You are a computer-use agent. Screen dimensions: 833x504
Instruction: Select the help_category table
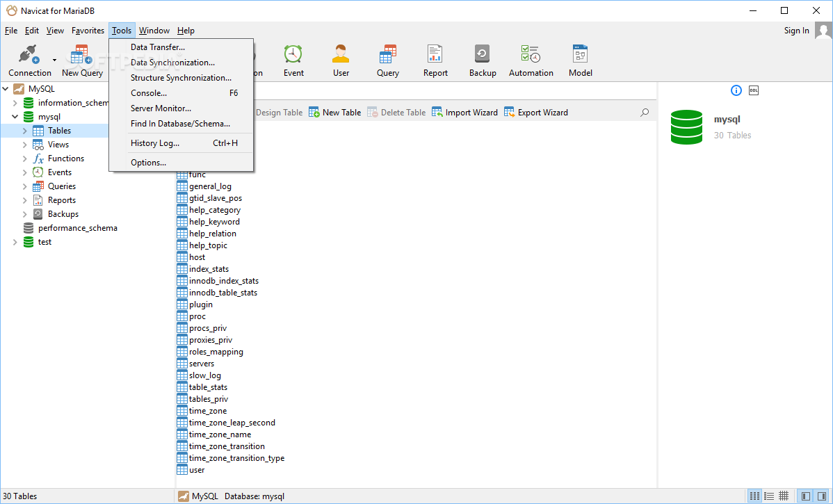point(215,210)
